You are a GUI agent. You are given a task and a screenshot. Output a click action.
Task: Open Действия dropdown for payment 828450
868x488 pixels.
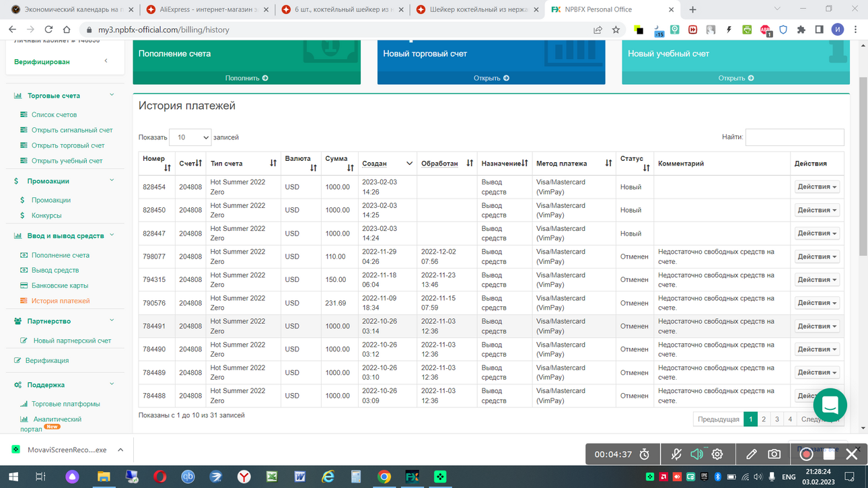tap(817, 210)
